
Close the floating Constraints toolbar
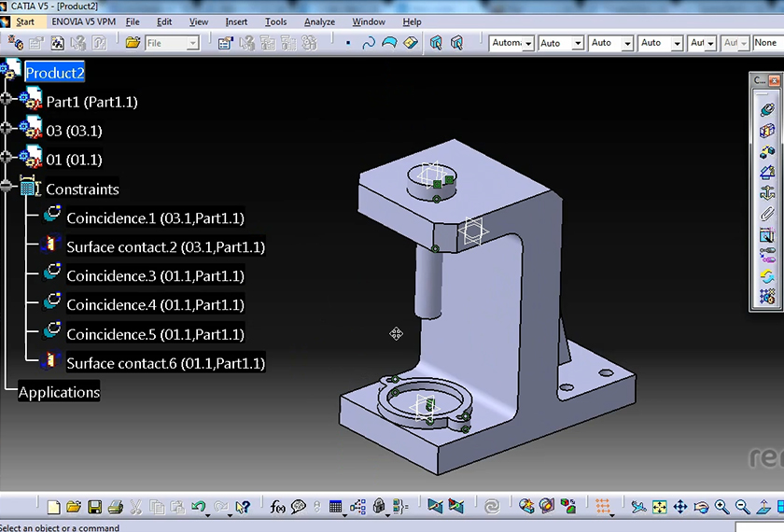click(x=774, y=81)
